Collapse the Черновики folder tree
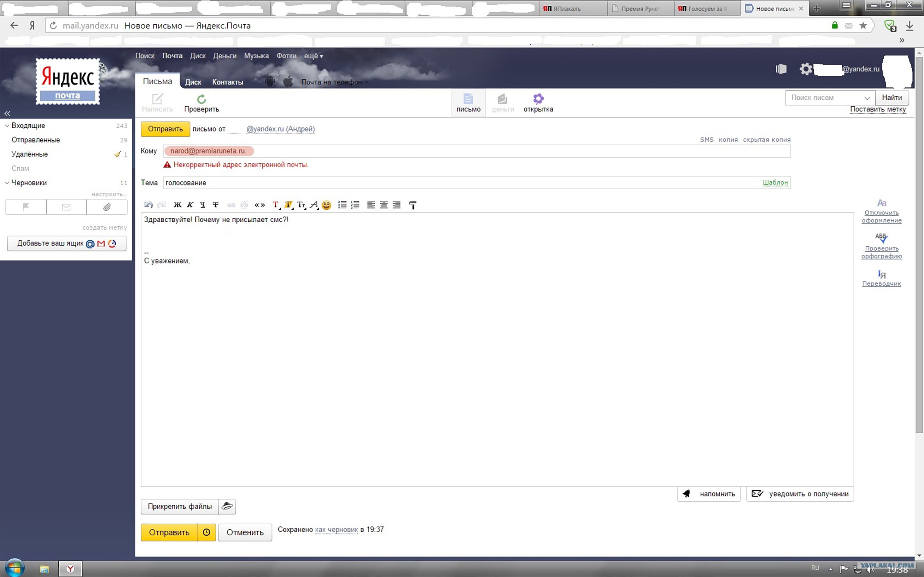Screen dimensions: 924x577 pyautogui.click(x=7, y=183)
